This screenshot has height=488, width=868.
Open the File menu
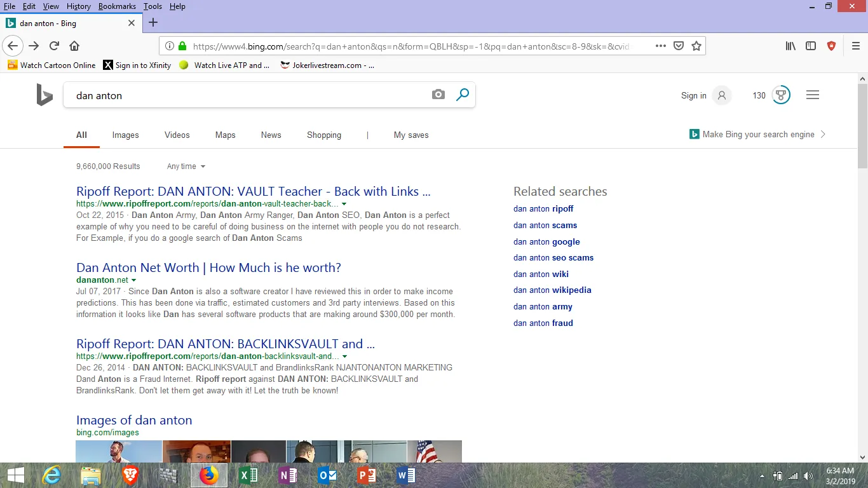click(x=10, y=6)
